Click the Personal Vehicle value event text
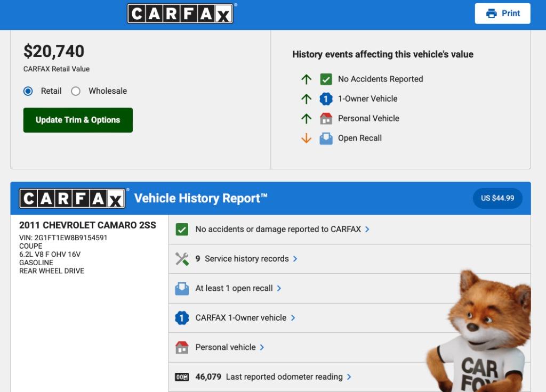The height and width of the screenshot is (392, 546). 368,119
